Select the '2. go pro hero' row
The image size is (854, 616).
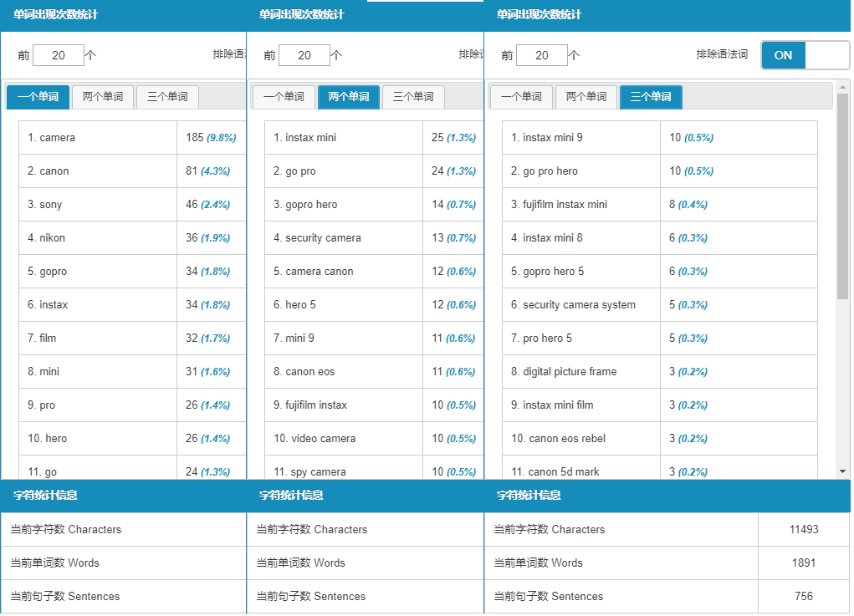[660, 171]
